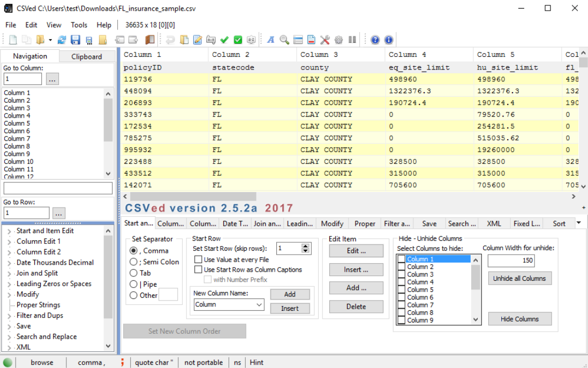Switch to the Clipboard tab

[x=86, y=56]
